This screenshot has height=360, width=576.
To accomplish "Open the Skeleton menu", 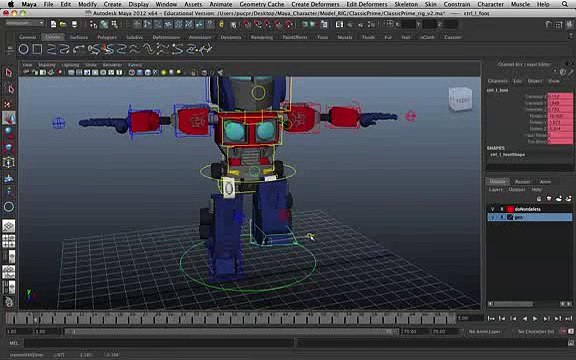I will point(406,4).
